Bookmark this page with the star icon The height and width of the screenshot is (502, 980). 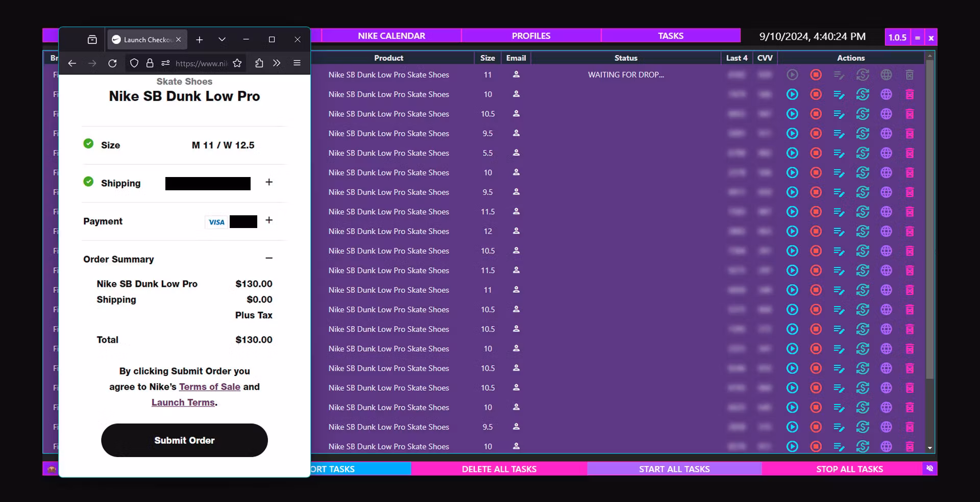tap(237, 63)
